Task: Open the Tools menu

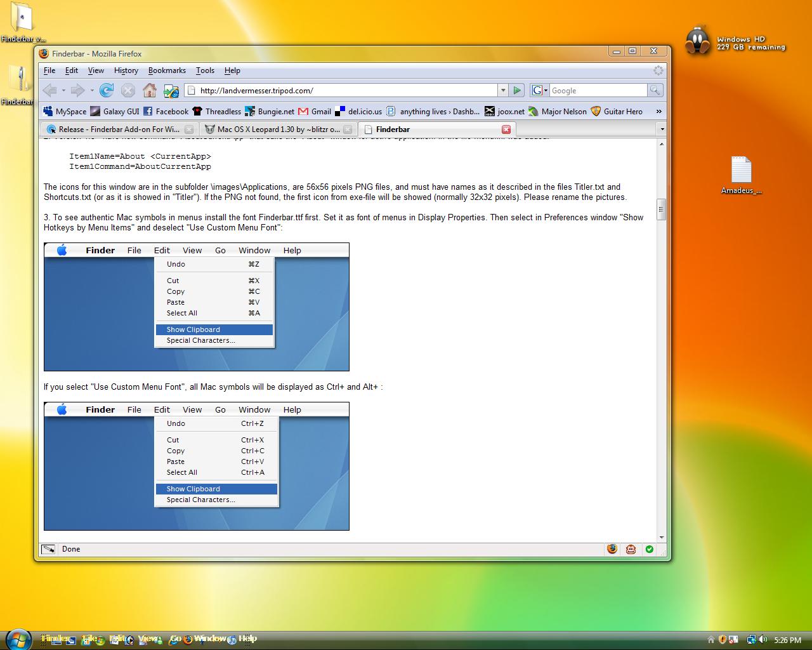Action: (x=205, y=70)
